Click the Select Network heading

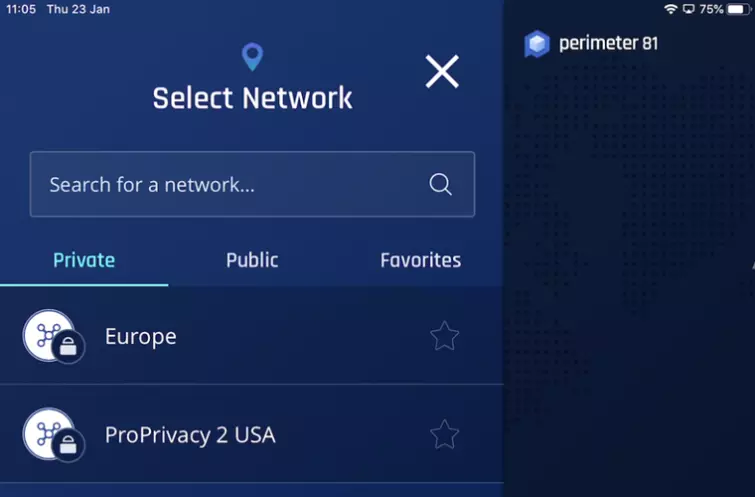[252, 98]
